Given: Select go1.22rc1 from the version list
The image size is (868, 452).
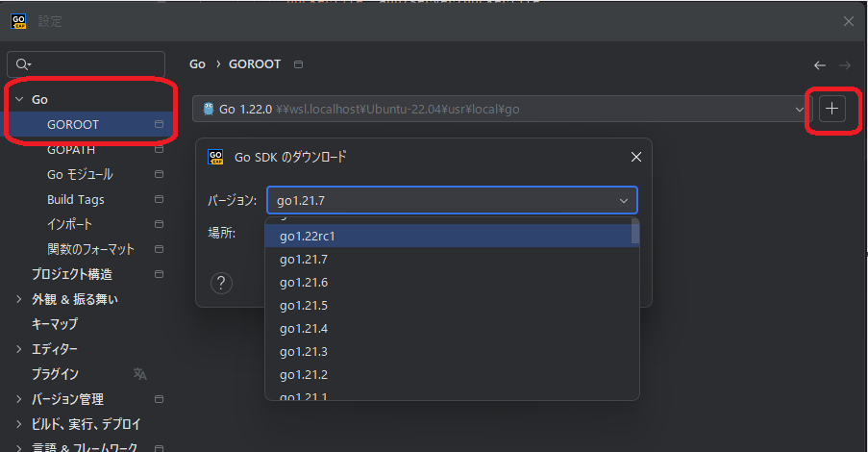Looking at the screenshot, I should 448,236.
